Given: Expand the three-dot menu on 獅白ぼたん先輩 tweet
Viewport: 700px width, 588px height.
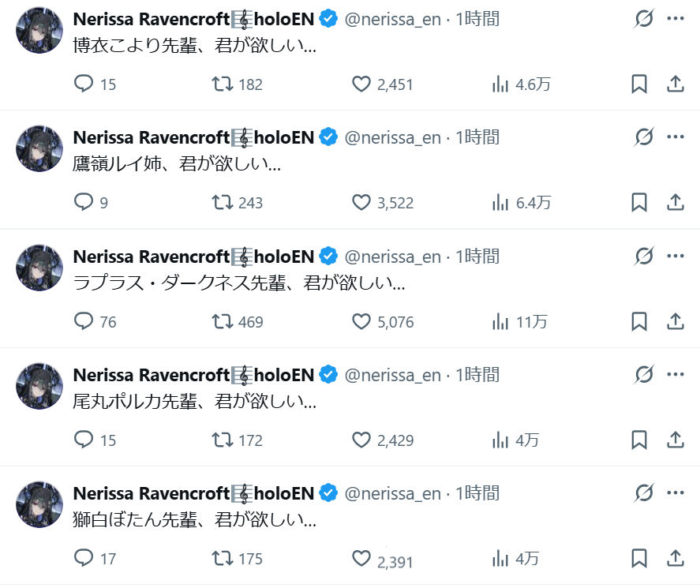Looking at the screenshot, I should (676, 492).
